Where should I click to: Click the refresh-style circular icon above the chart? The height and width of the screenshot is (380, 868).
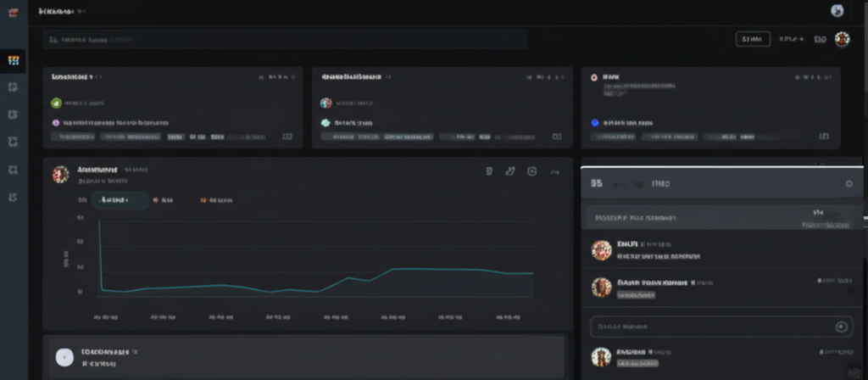tap(531, 171)
